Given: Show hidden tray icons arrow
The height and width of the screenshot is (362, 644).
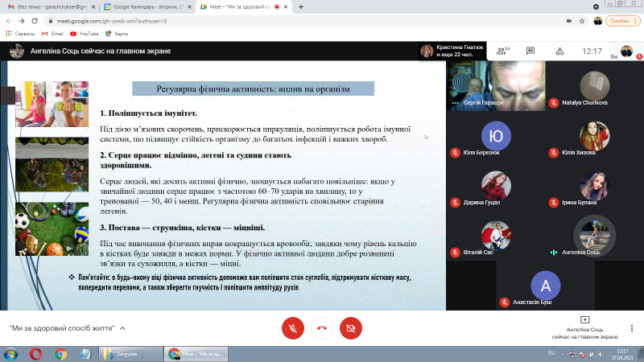Looking at the screenshot, I should click(x=563, y=354).
